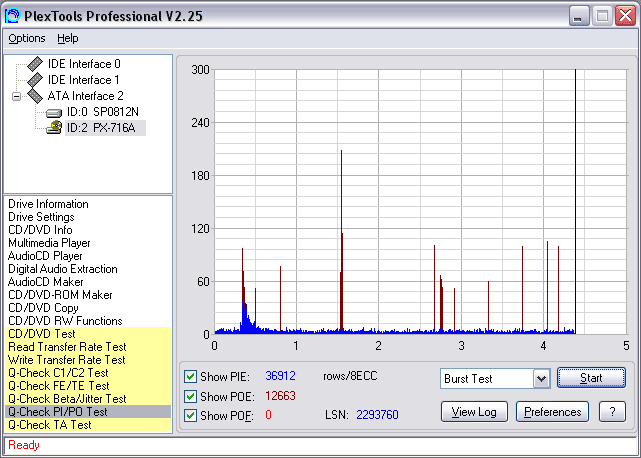The height and width of the screenshot is (458, 641).
Task: Open Drive Settings function
Action: click(41, 217)
